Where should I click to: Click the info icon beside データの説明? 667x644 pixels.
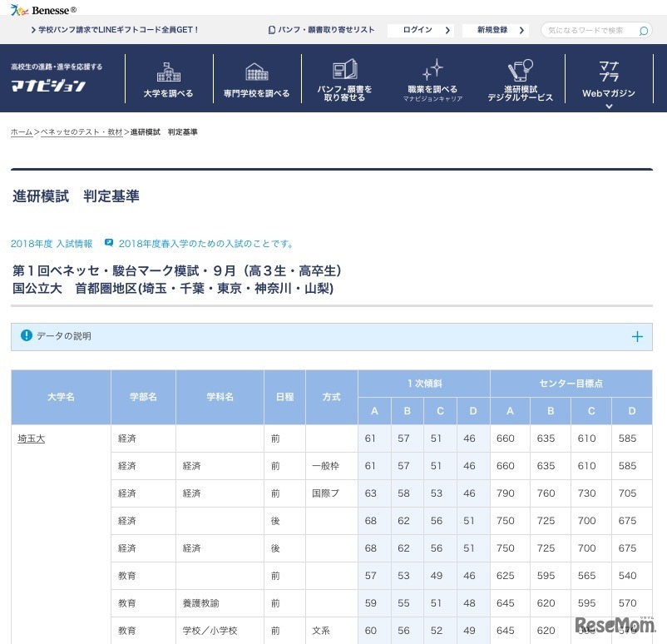[25, 336]
